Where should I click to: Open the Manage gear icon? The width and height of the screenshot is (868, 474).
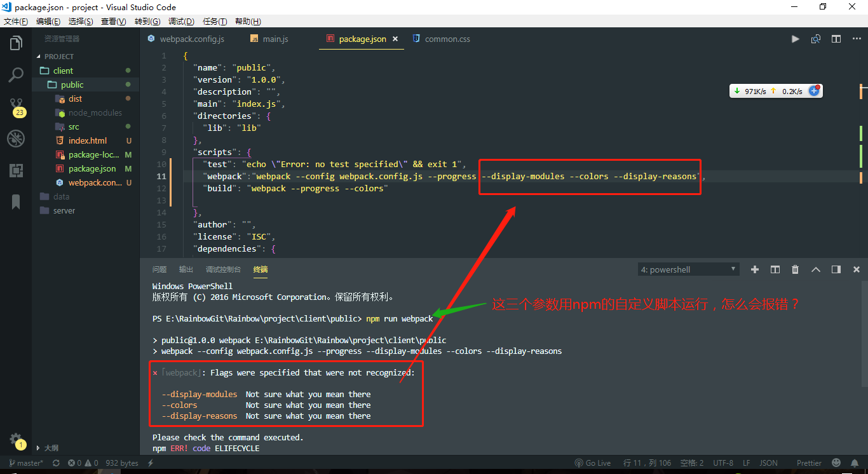[x=17, y=440]
